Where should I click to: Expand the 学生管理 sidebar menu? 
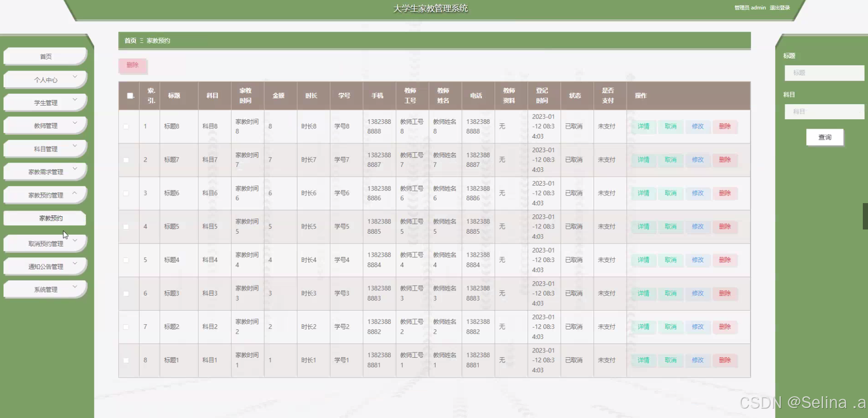pos(45,103)
